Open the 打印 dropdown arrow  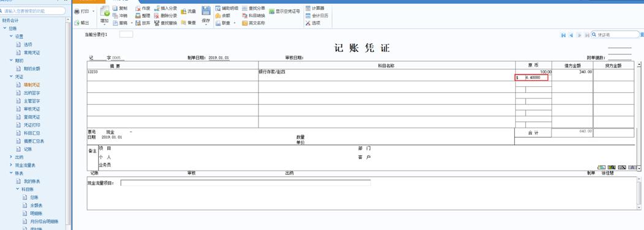[x=94, y=12]
